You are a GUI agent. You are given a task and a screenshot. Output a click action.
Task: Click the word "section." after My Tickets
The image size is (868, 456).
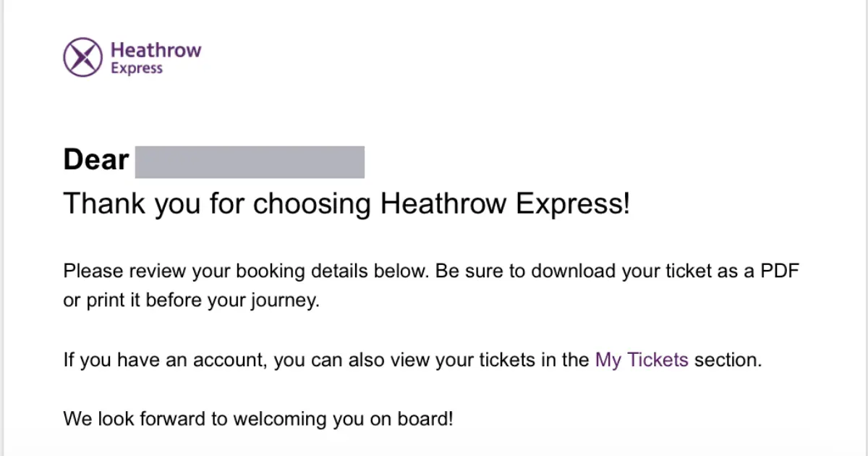[728, 360]
